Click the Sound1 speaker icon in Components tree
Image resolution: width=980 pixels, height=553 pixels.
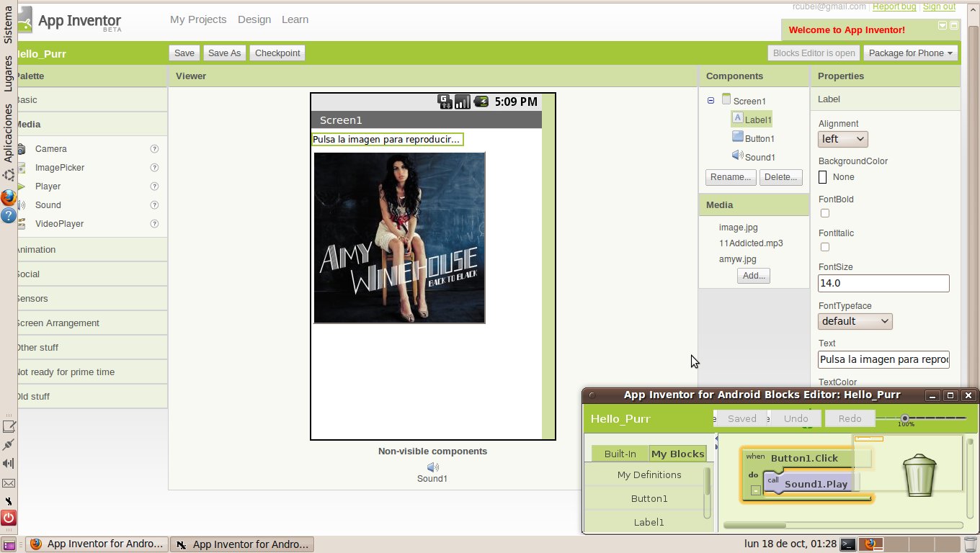tap(738, 156)
